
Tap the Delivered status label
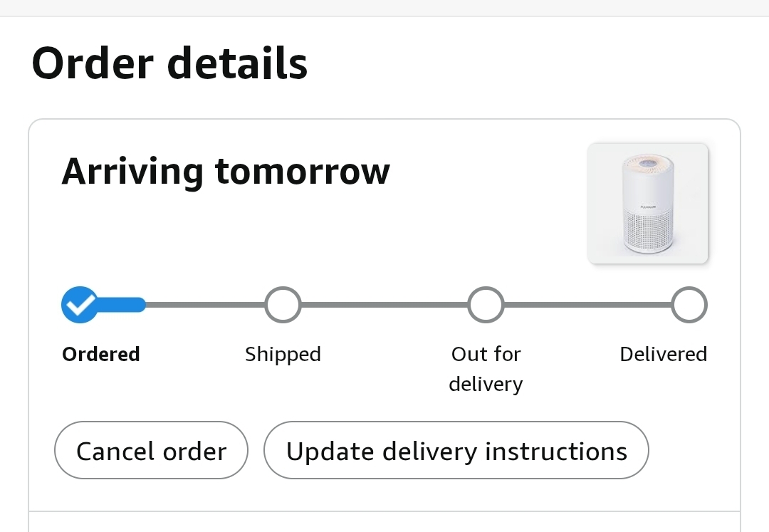(x=663, y=354)
